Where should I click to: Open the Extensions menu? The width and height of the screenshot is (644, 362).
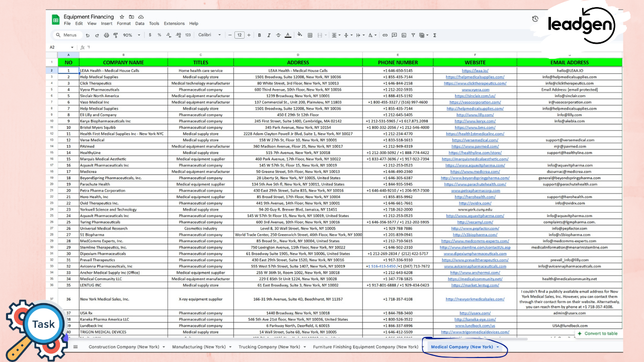tap(174, 24)
